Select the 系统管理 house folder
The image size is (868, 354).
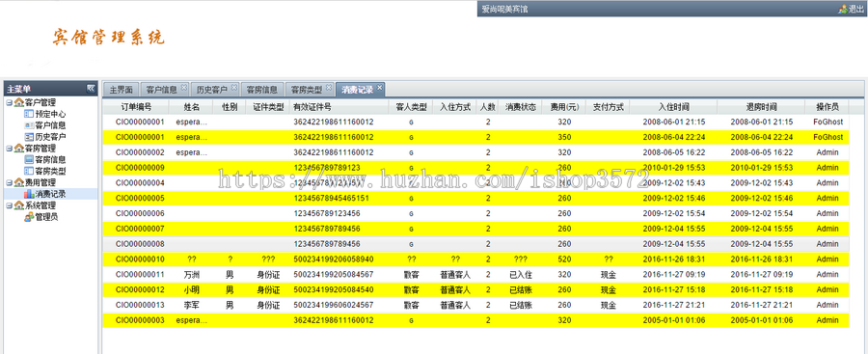19,205
